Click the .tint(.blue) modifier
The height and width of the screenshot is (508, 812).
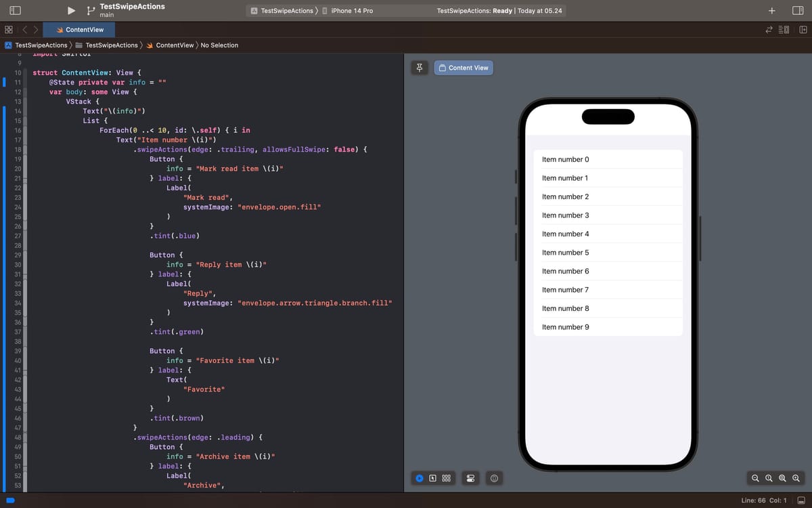[x=175, y=236]
